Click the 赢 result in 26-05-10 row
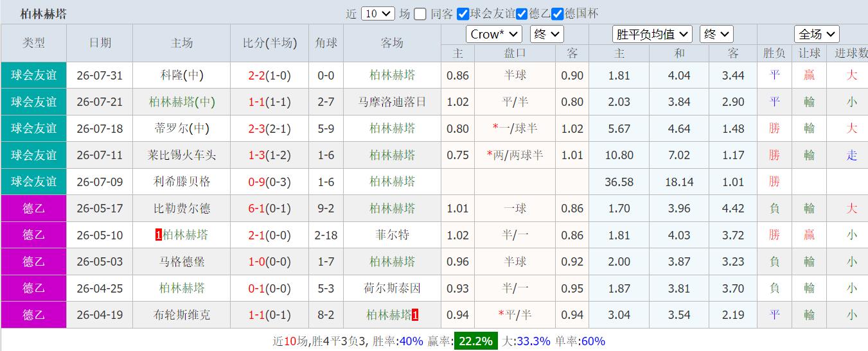868x351 pixels. 809,235
